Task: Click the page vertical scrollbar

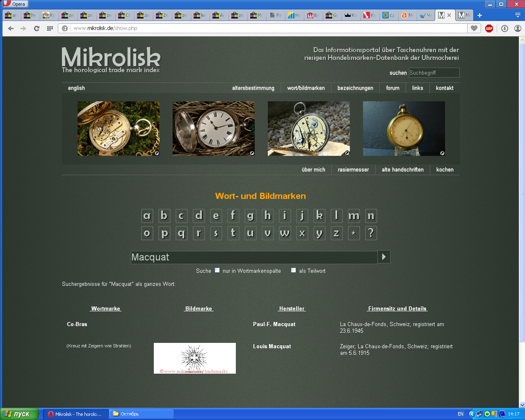Action: (522, 193)
